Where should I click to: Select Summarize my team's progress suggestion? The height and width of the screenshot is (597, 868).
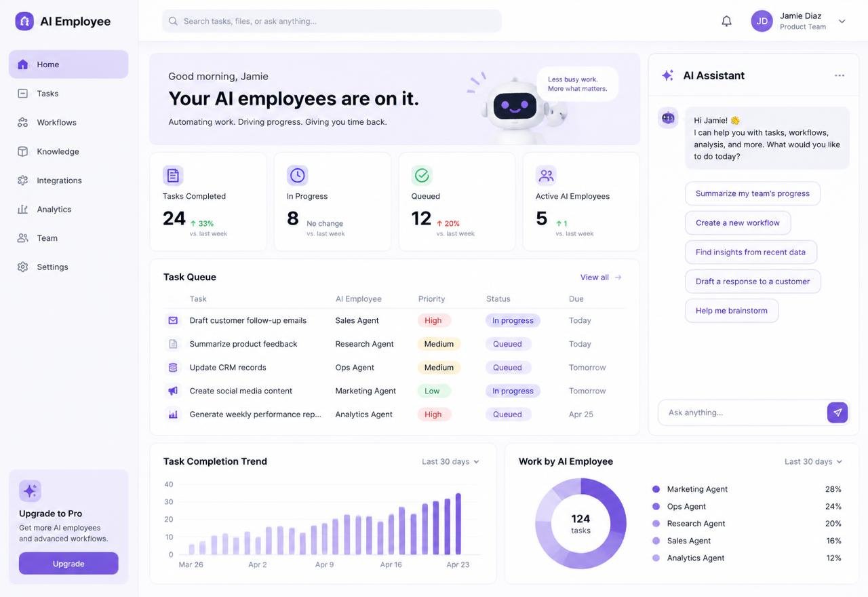(753, 193)
